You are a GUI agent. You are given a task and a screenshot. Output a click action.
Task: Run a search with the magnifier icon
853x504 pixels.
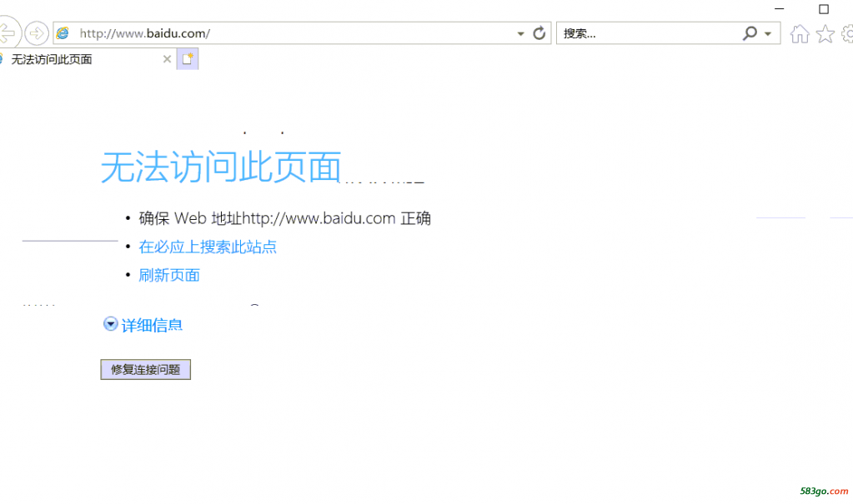[750, 33]
